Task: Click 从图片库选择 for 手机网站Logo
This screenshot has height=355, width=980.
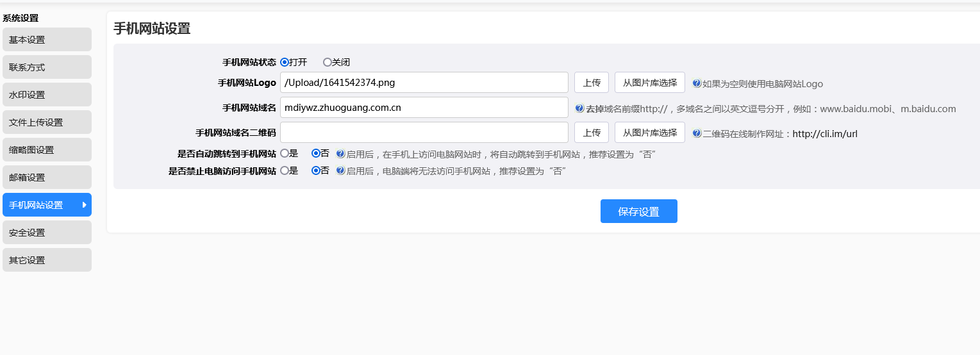Action: (x=650, y=82)
